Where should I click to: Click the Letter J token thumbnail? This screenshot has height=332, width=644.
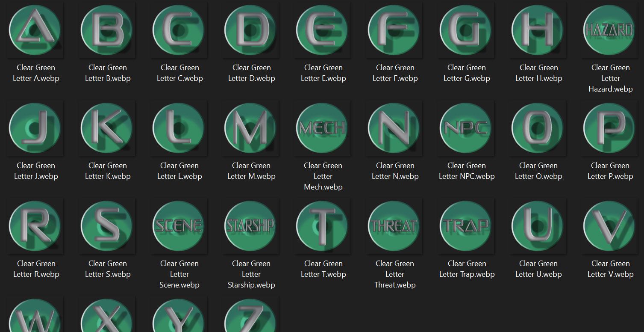pyautogui.click(x=35, y=128)
